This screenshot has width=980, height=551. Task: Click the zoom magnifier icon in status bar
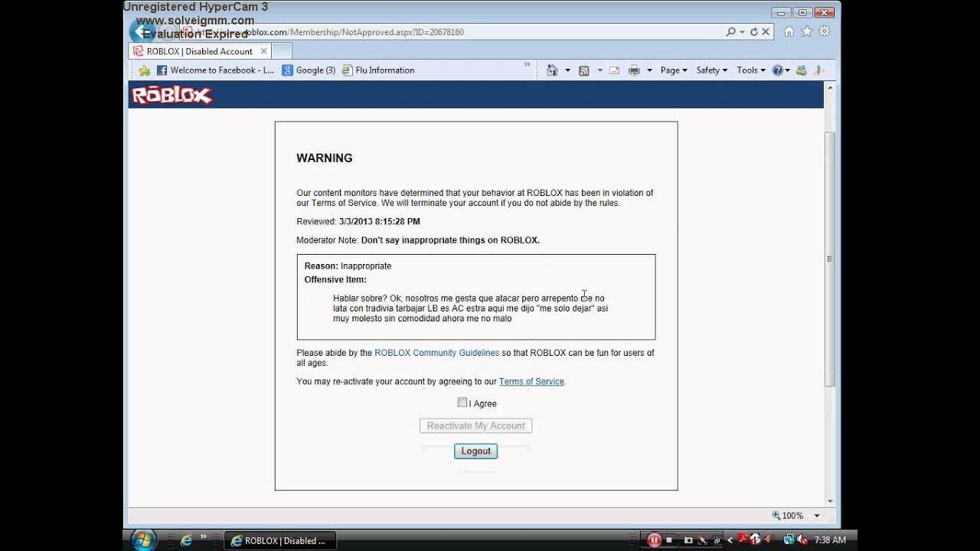point(776,516)
